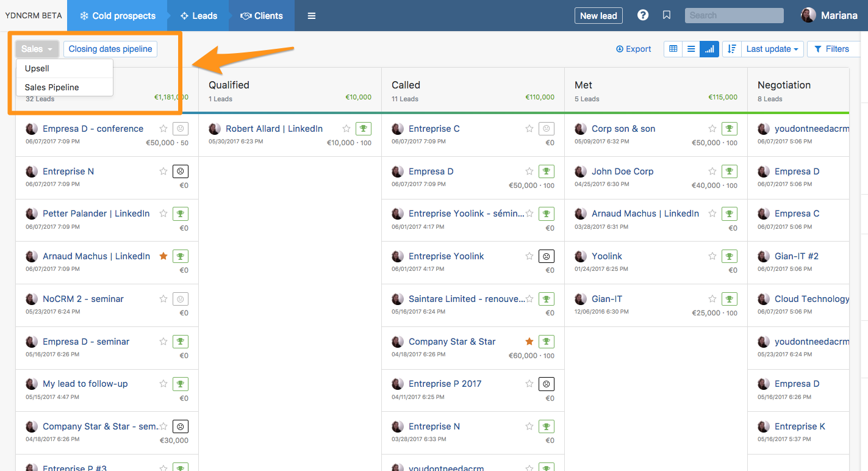Unstar the Company Star & Star lead
The image size is (868, 471).
coord(529,342)
